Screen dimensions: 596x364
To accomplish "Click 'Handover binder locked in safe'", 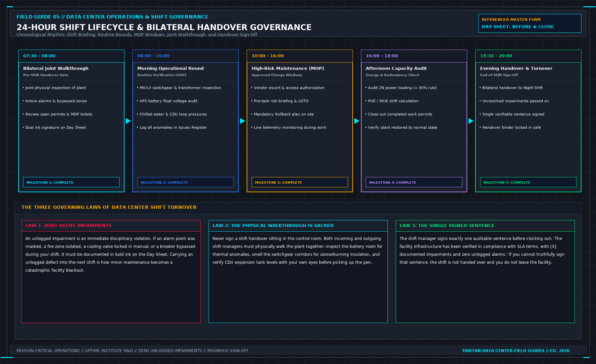I will tap(510, 127).
